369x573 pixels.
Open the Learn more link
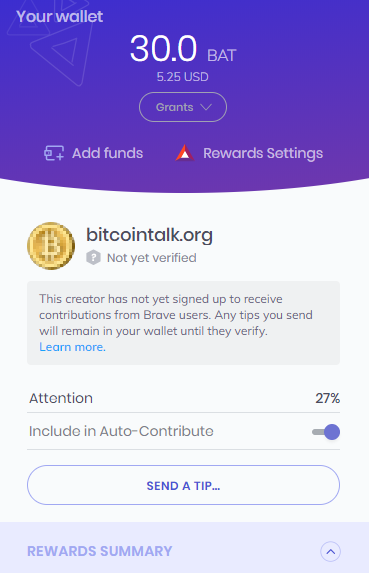tap(72, 347)
